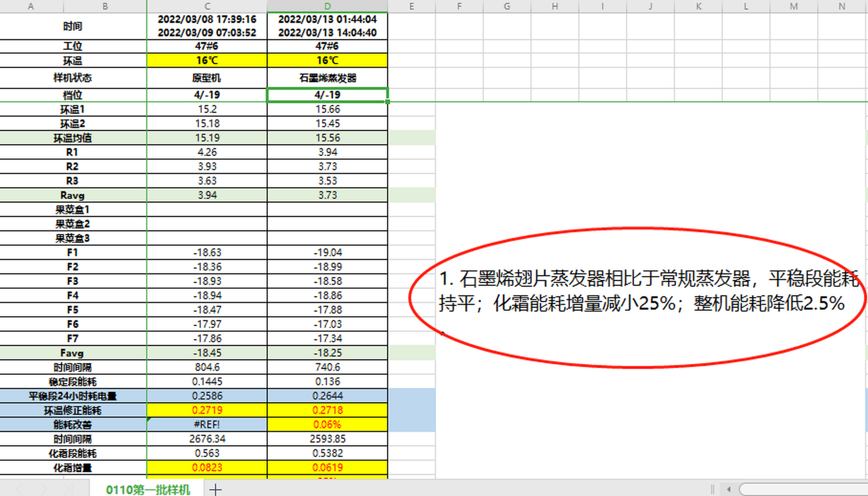Select the R3 value 3.53
The width and height of the screenshot is (868, 496).
328,181
